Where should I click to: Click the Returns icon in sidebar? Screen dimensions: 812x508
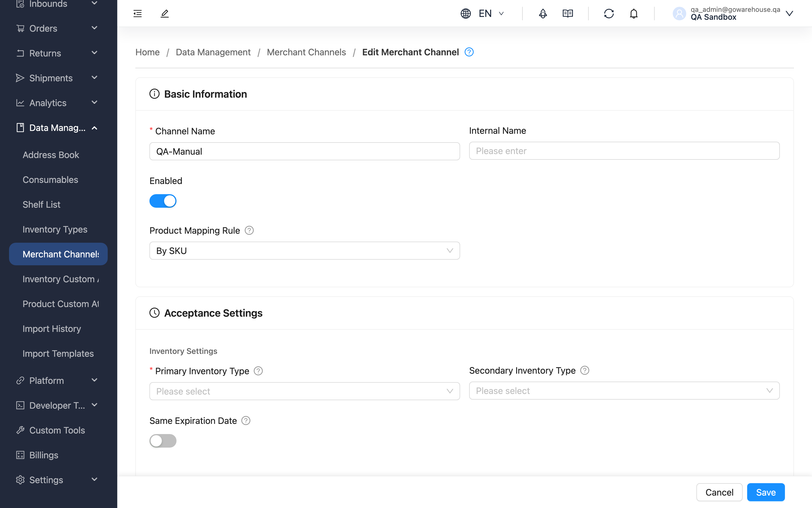pos(20,53)
